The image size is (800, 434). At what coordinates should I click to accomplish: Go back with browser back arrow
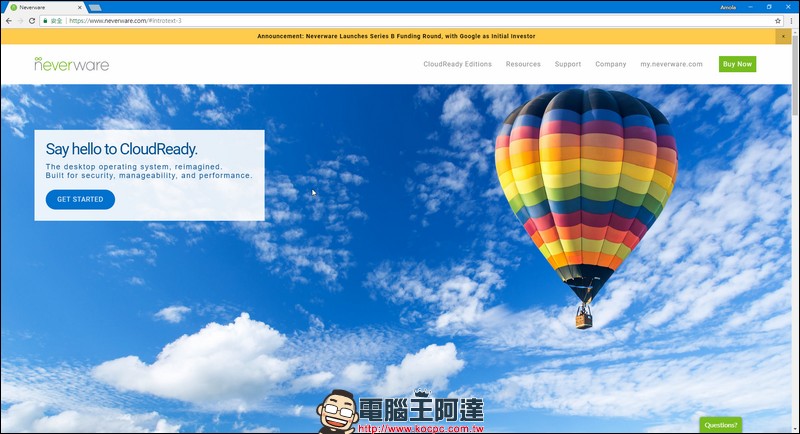[x=9, y=21]
